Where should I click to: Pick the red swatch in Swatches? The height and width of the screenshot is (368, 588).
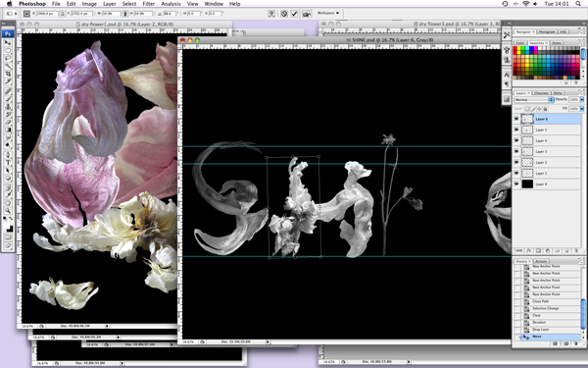514,48
